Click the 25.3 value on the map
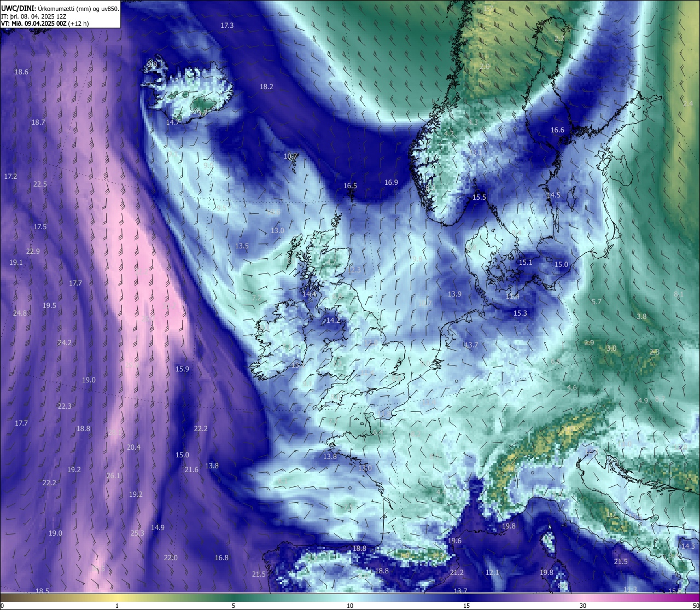The image size is (700, 610). (137, 533)
